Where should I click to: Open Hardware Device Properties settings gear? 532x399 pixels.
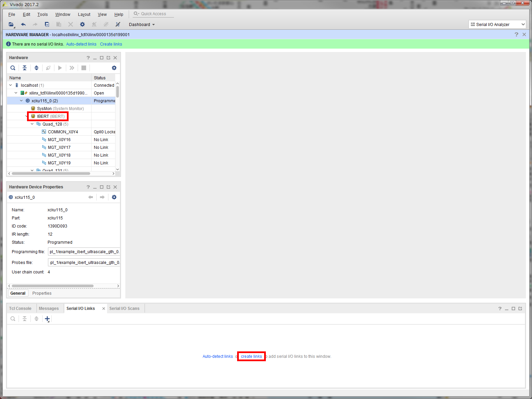[114, 197]
